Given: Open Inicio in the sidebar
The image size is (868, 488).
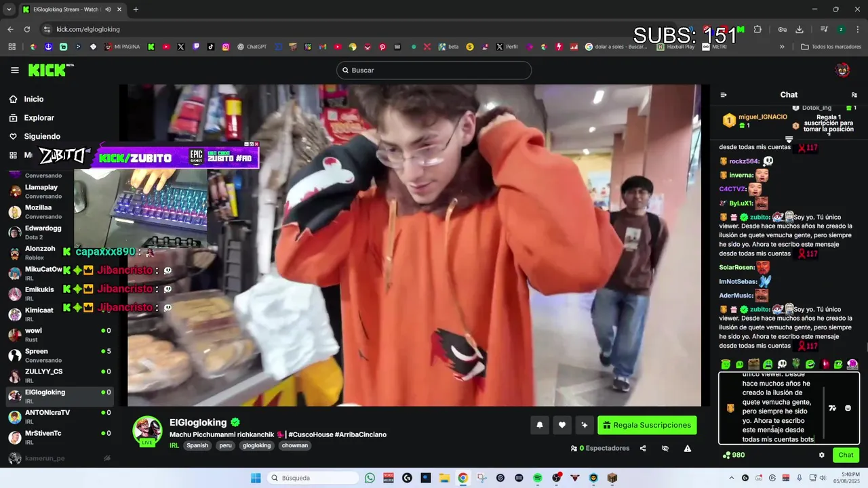Looking at the screenshot, I should click(34, 99).
